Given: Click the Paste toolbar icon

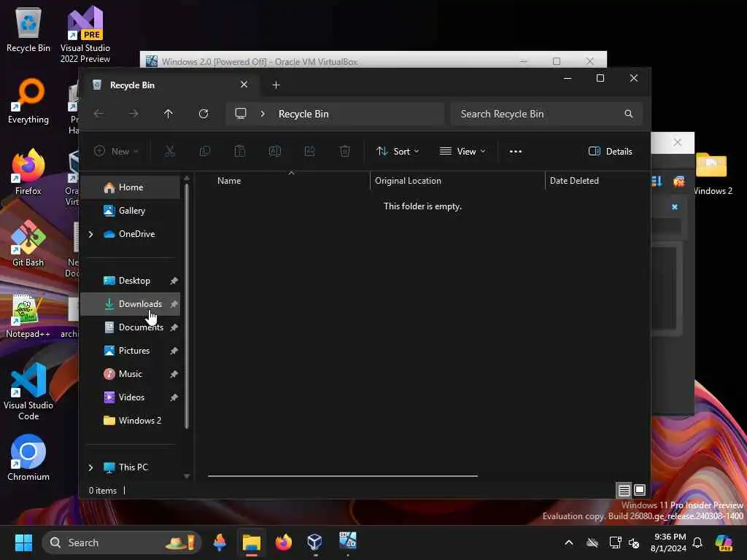Looking at the screenshot, I should [x=239, y=152].
